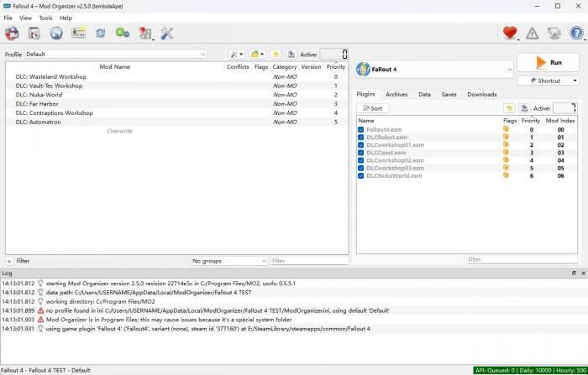Float the Log panel
Image resolution: width=588 pixels, height=375 pixels.
(x=574, y=273)
